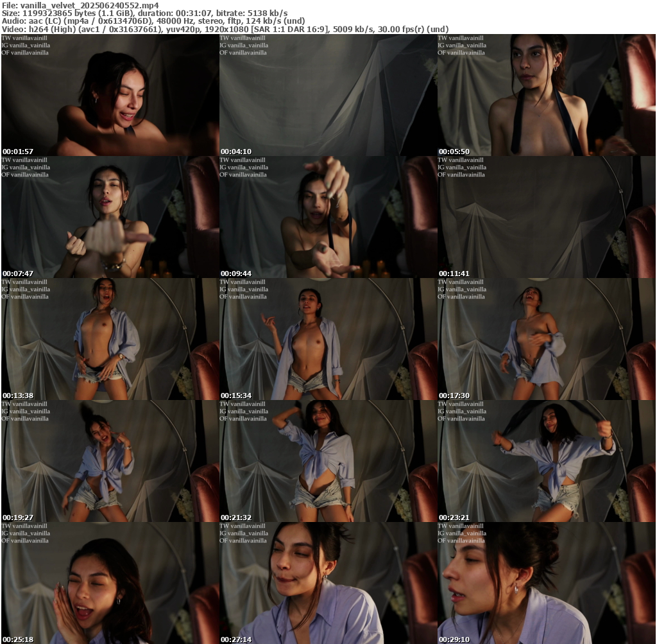Image resolution: width=657 pixels, height=644 pixels.
Task: Select the thumbnail labeled 00:09:44
Action: 328,217
